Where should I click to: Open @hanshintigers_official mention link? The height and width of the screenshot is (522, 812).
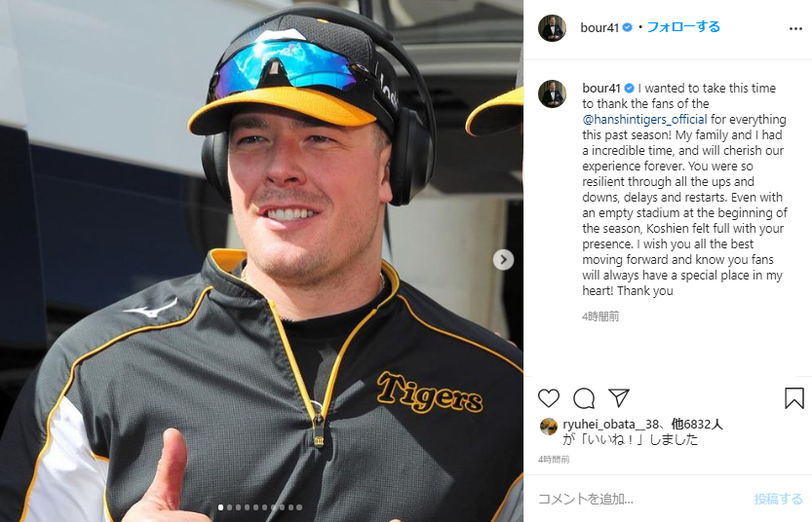[x=644, y=120]
